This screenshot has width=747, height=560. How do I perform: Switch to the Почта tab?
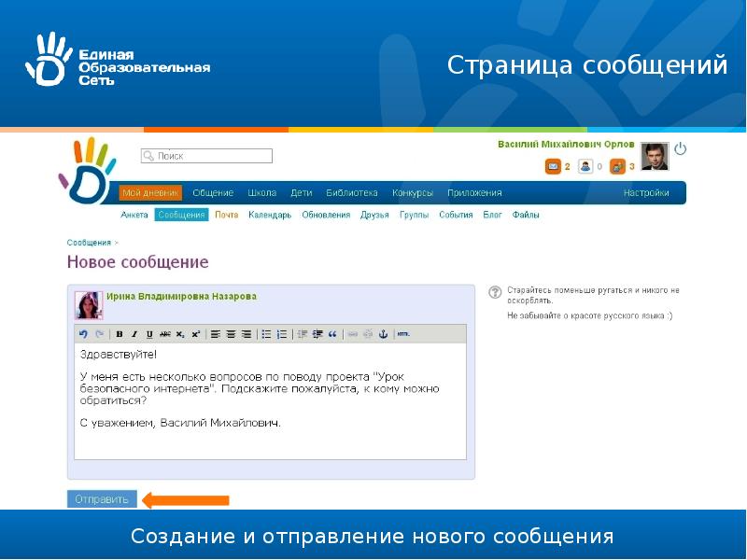pyautogui.click(x=226, y=215)
